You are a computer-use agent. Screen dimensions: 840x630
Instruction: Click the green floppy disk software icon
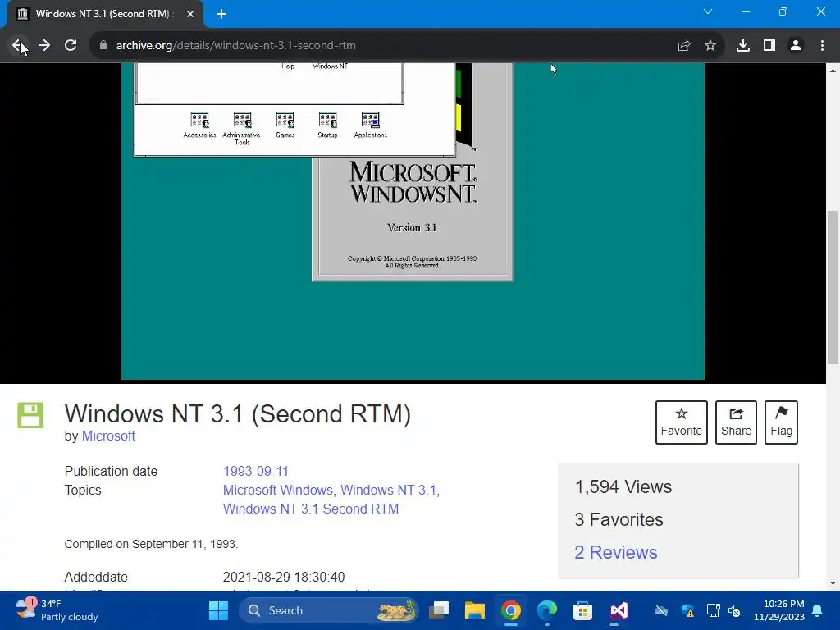click(x=30, y=415)
